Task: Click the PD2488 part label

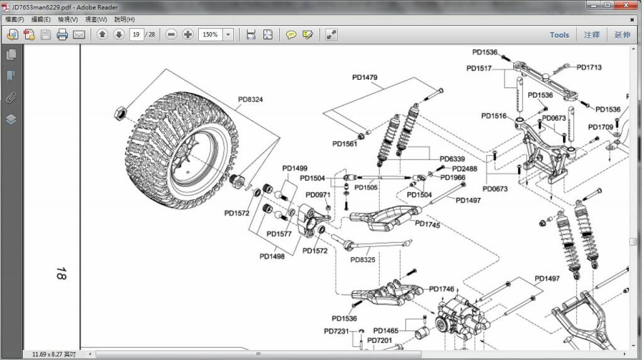Action: point(465,169)
